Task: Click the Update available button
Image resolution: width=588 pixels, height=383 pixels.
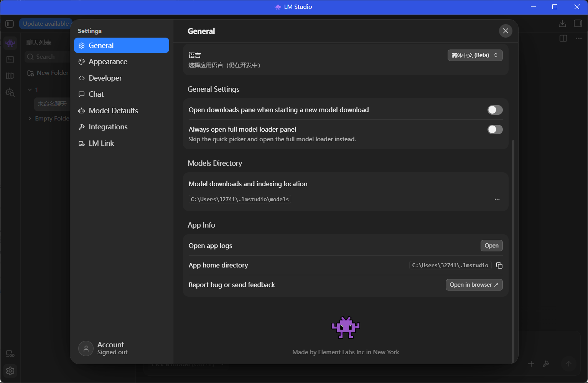Action: [x=46, y=24]
